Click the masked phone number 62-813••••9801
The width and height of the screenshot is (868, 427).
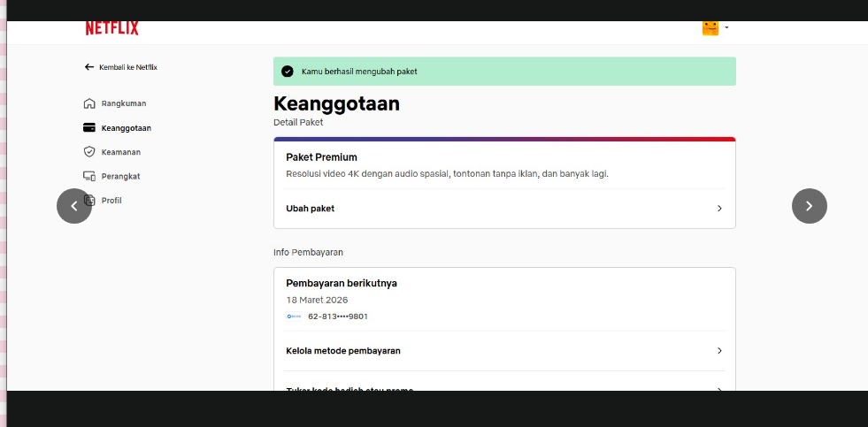[338, 316]
